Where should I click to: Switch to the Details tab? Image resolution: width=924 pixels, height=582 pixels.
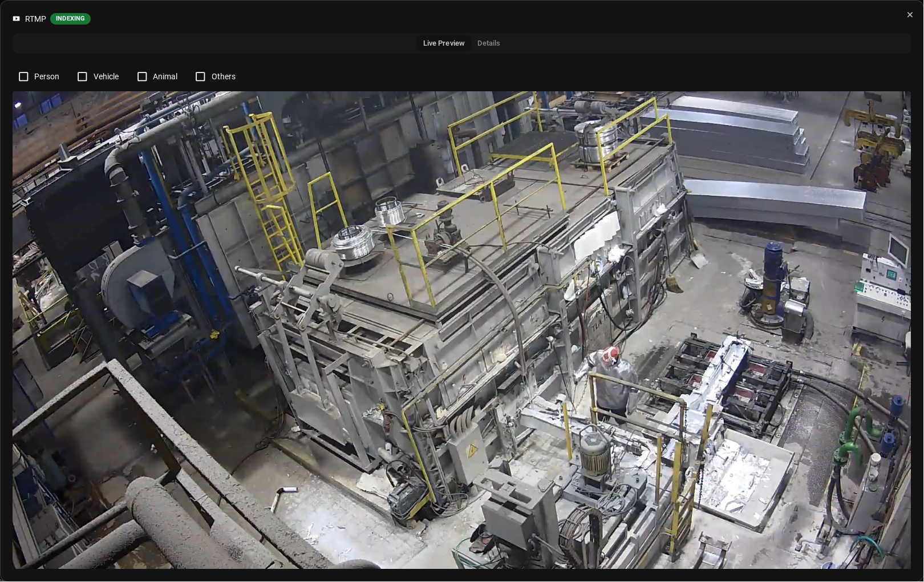[x=488, y=43]
